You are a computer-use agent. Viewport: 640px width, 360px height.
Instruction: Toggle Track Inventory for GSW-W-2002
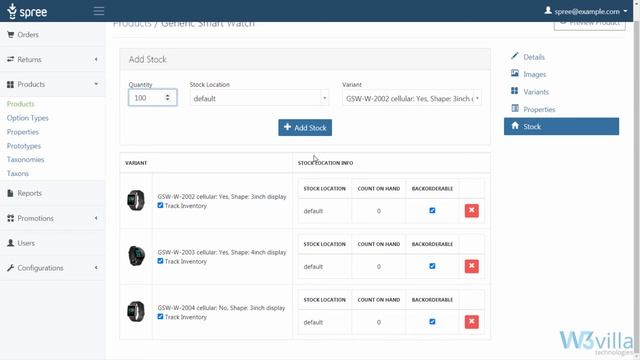pos(160,205)
